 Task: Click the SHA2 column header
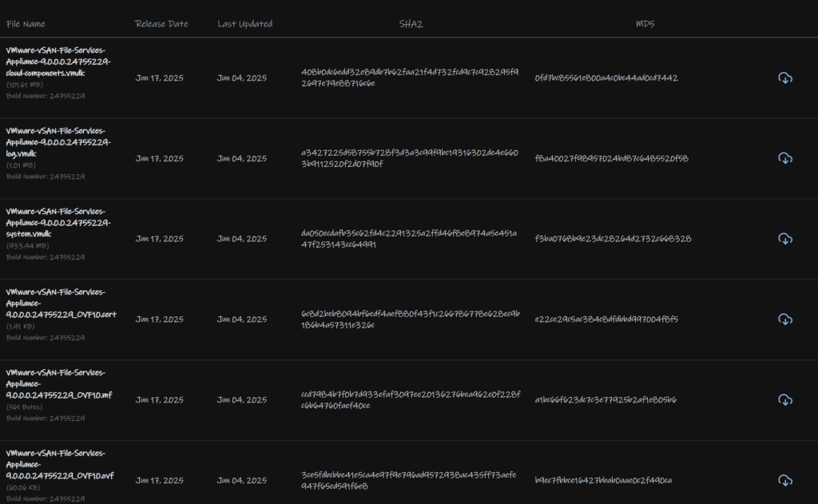[x=411, y=24]
